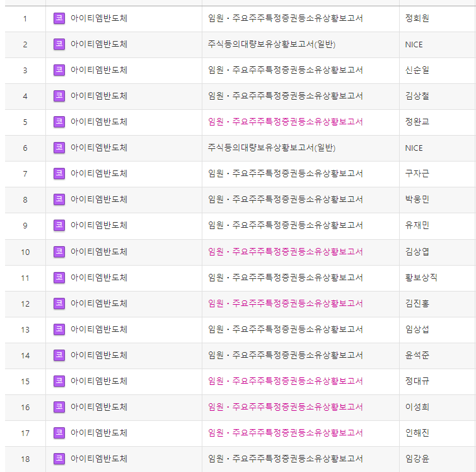Open the pink report link for 김진홍
Image resolution: width=476 pixels, height=472 pixels.
[286, 303]
